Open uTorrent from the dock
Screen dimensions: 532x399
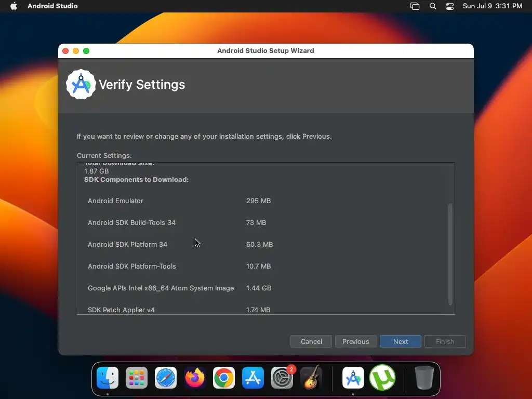382,378
